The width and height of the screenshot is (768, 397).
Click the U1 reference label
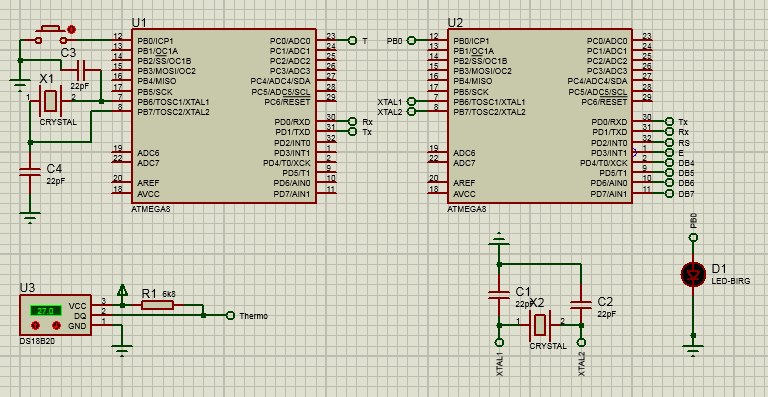click(x=139, y=23)
